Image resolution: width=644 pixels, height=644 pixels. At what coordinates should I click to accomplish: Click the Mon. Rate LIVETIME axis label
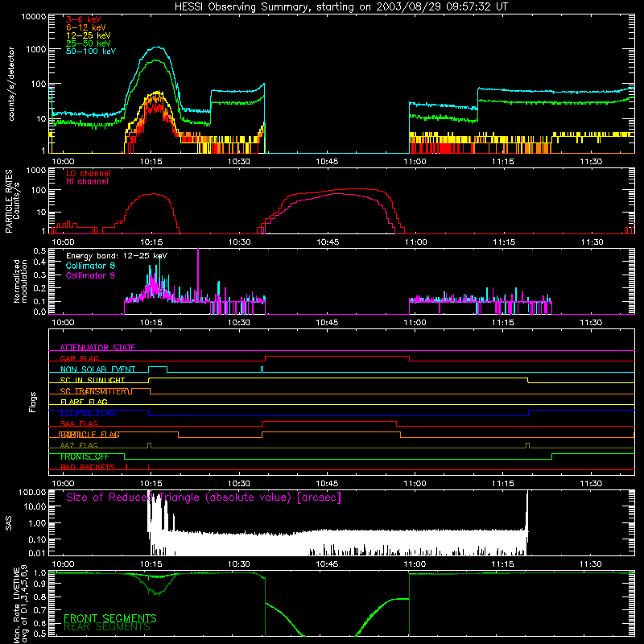click(x=20, y=605)
